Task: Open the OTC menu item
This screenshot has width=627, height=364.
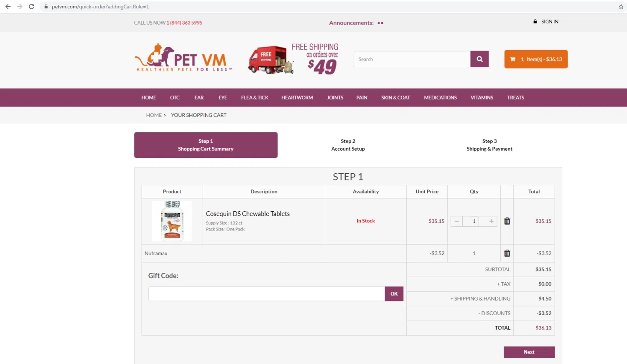Action: pyautogui.click(x=175, y=98)
